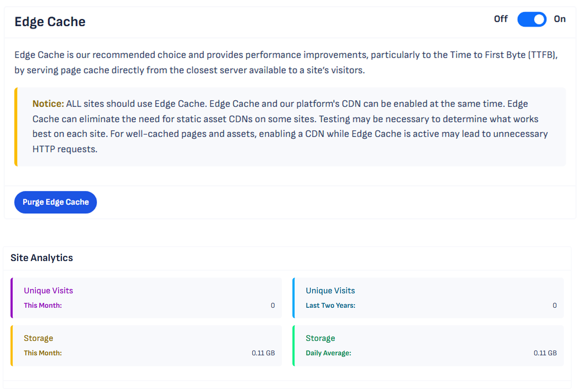580x392 pixels.
Task: Select the Unique Visits This Month value 0
Action: point(273,306)
